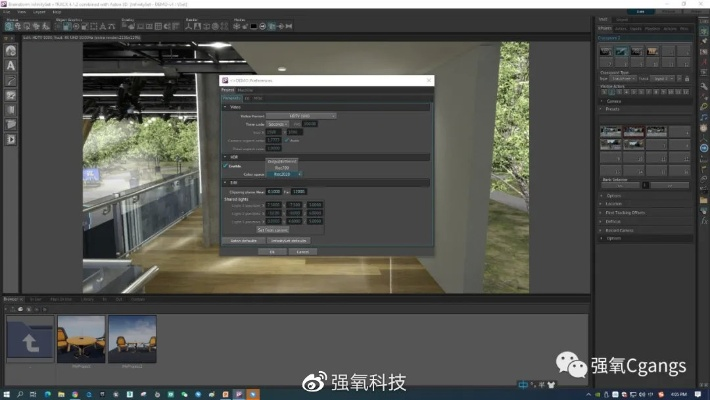The width and height of the screenshot is (710, 400).
Task: Click the snowflake icon in Modes toolbar
Action: 236,26
